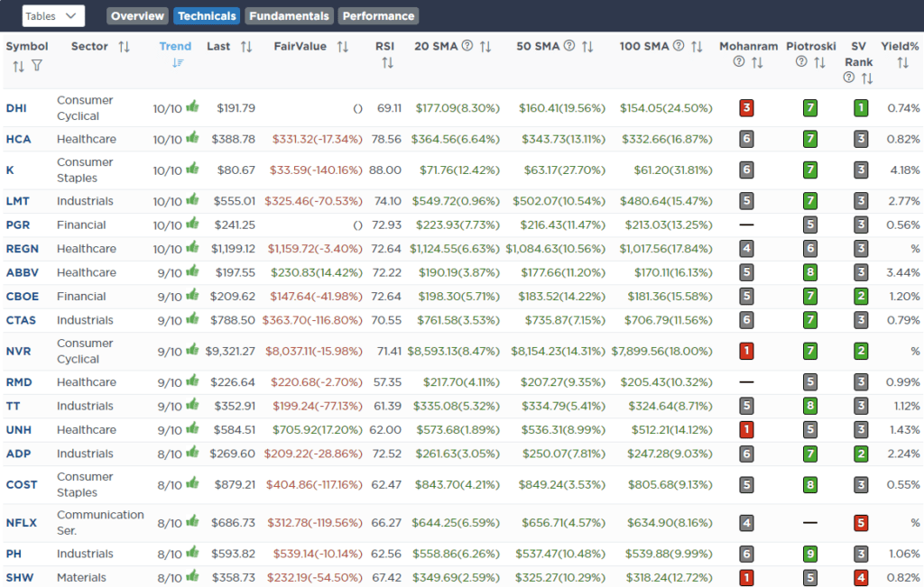Click DHI's green SV Rank badge
The width and height of the screenshot is (924, 587).
pyautogui.click(x=861, y=108)
